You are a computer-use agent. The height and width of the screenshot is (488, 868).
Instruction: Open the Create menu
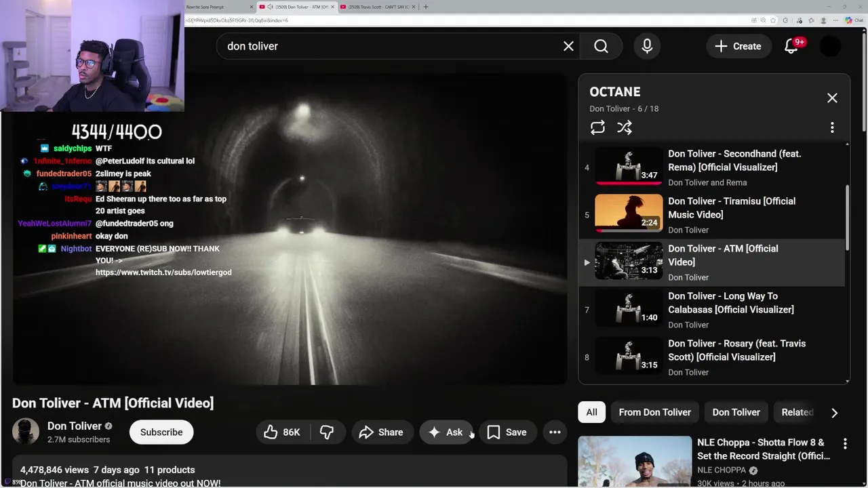[x=738, y=46]
